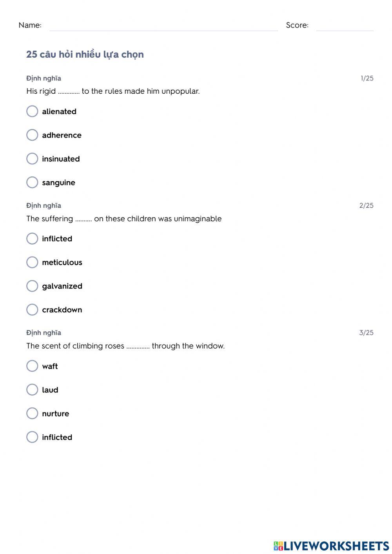
Task: Click the Score input field
Action: coord(345,26)
